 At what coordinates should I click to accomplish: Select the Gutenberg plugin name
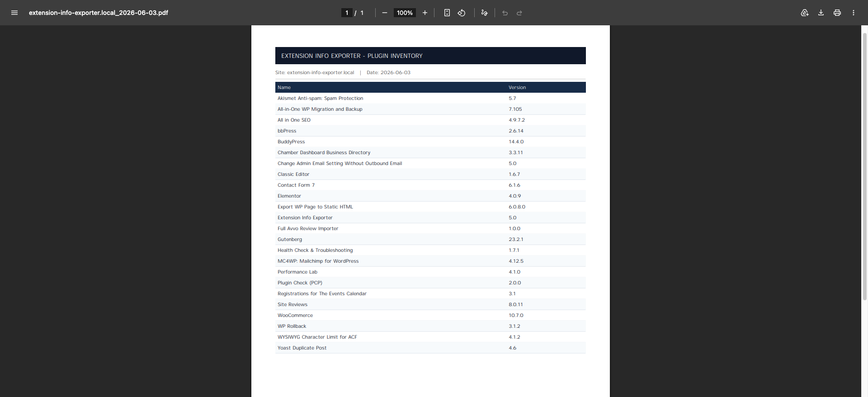pos(290,239)
